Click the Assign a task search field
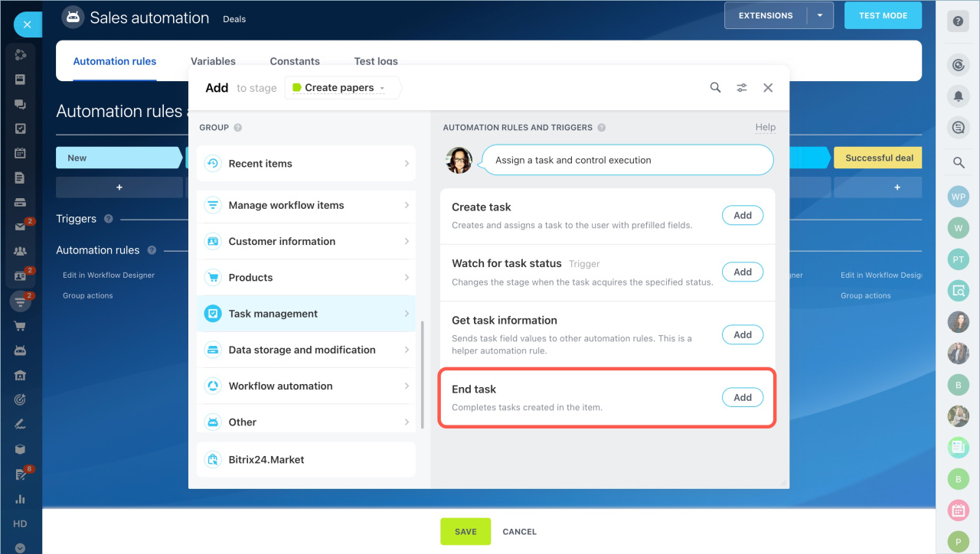 coord(626,161)
